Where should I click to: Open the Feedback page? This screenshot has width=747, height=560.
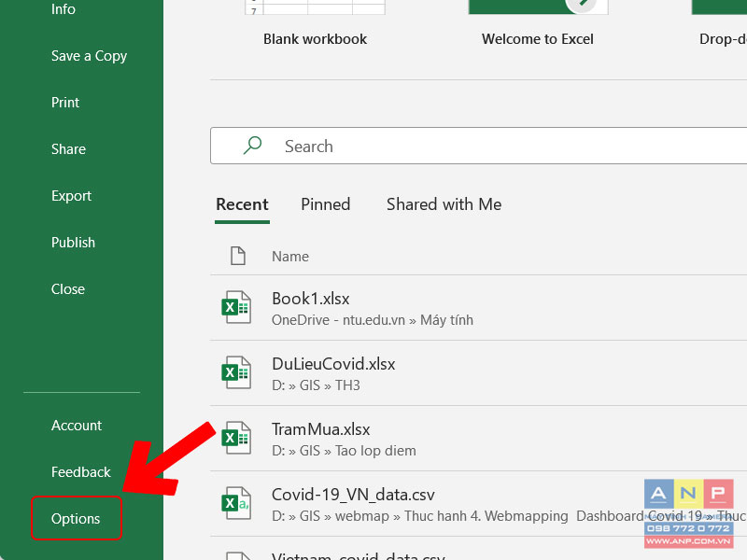81,472
